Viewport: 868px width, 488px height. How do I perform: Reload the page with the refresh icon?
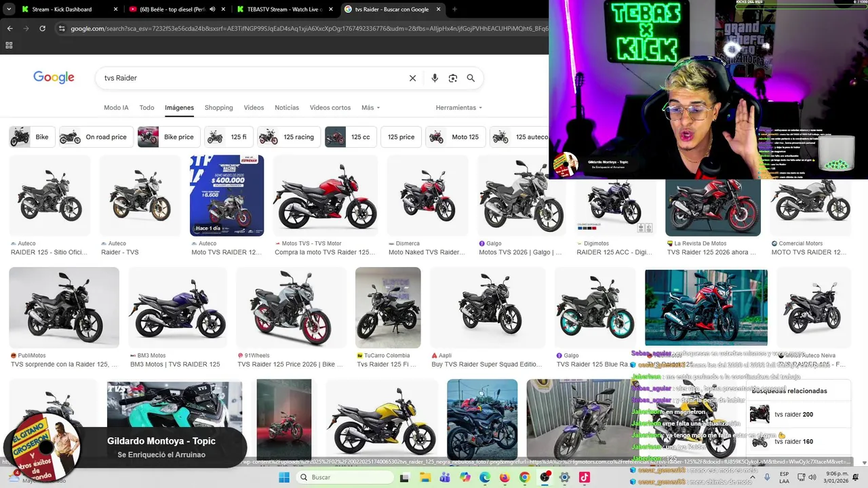pyautogui.click(x=42, y=28)
